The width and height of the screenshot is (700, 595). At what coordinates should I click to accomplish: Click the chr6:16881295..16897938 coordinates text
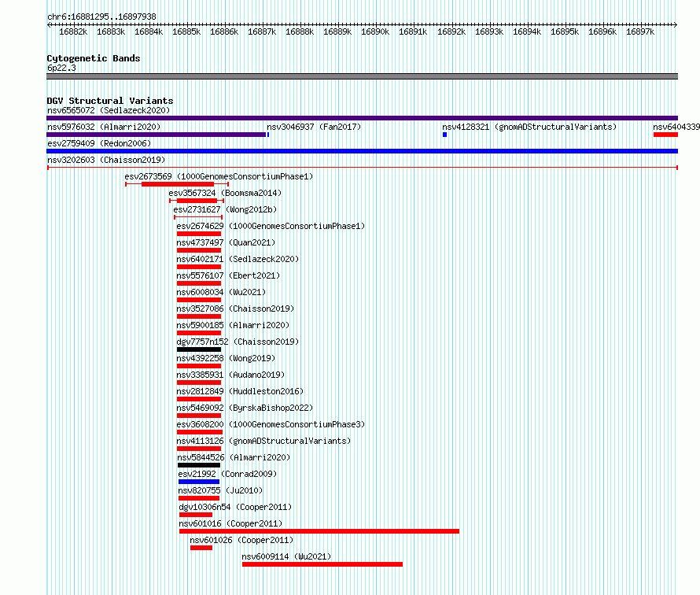click(101, 17)
